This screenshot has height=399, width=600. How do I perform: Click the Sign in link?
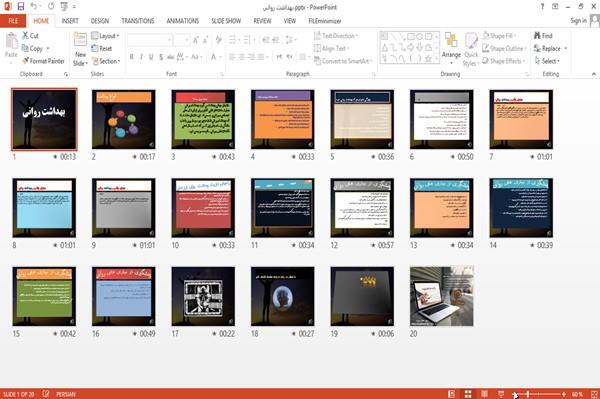point(578,21)
